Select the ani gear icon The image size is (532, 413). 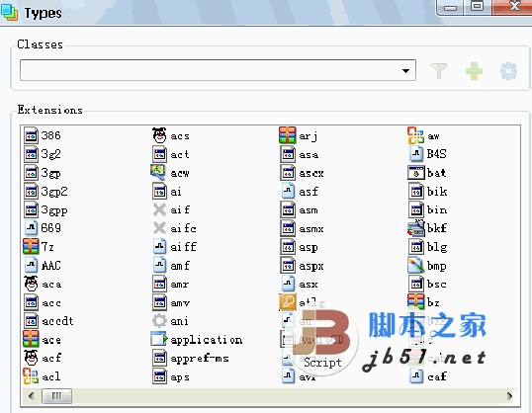point(159,321)
